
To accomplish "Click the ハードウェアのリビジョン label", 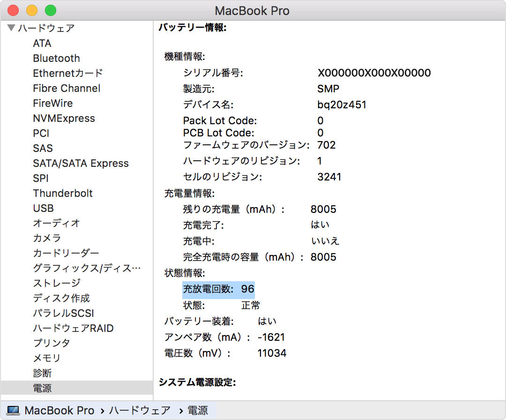I will click(241, 161).
